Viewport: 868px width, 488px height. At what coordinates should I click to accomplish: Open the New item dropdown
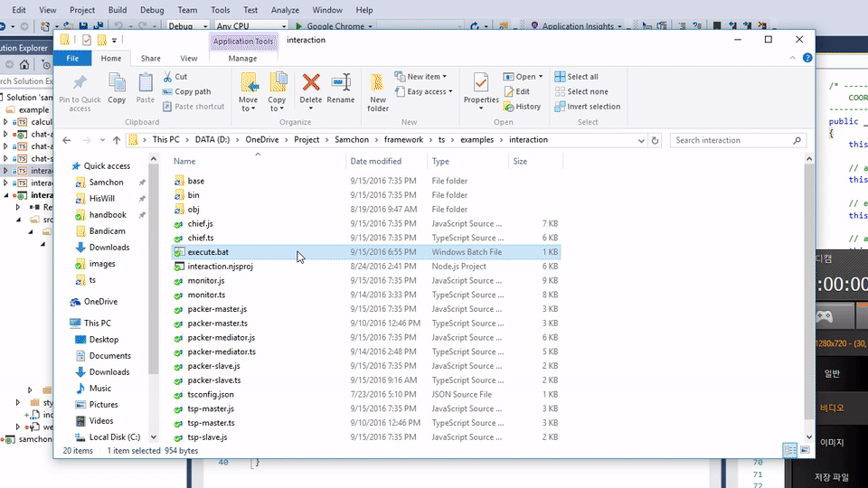click(x=426, y=77)
